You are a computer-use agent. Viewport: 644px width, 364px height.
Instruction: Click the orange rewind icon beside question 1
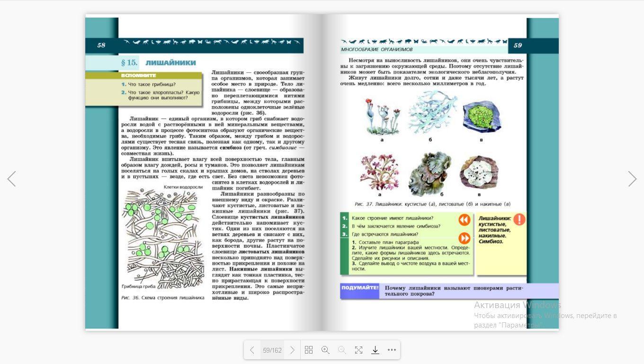tap(464, 220)
